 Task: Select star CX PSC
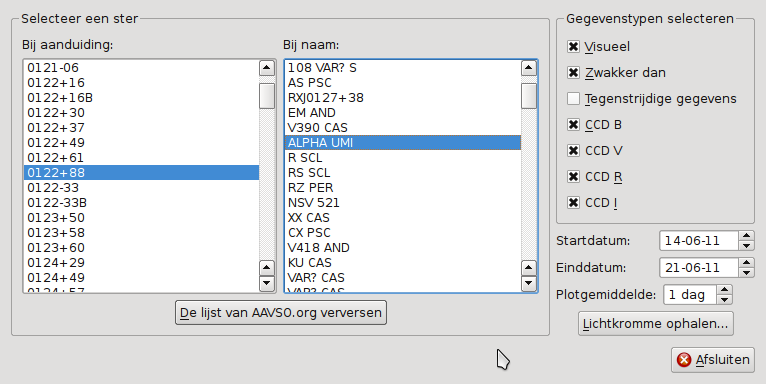coord(403,233)
